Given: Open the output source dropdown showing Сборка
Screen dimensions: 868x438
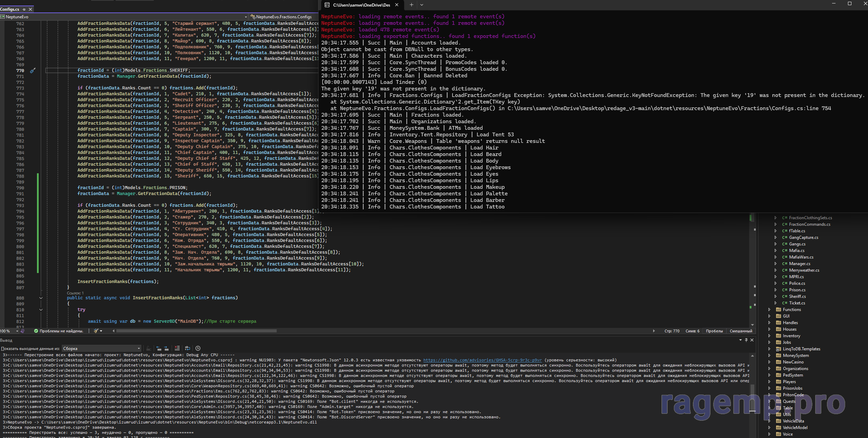Looking at the screenshot, I should click(102, 348).
